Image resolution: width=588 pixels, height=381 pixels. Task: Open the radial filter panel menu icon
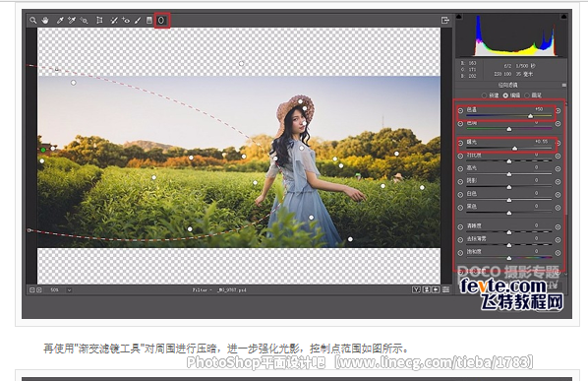[x=564, y=86]
